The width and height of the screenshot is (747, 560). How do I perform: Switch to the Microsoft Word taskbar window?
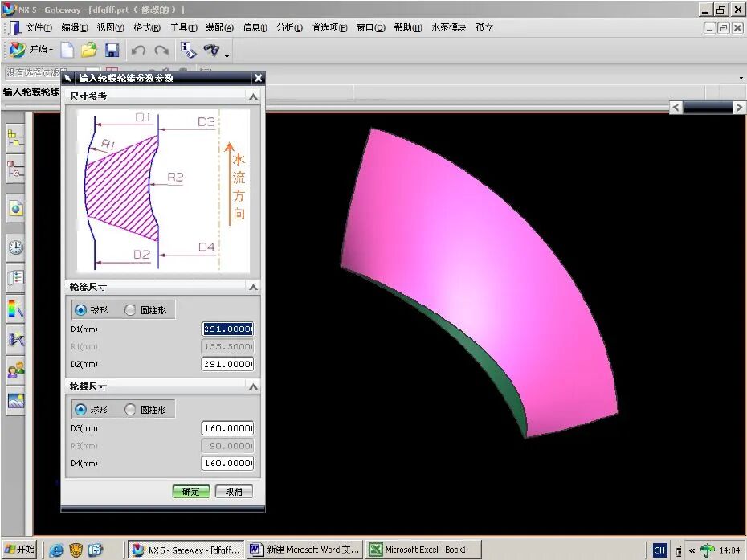click(304, 550)
